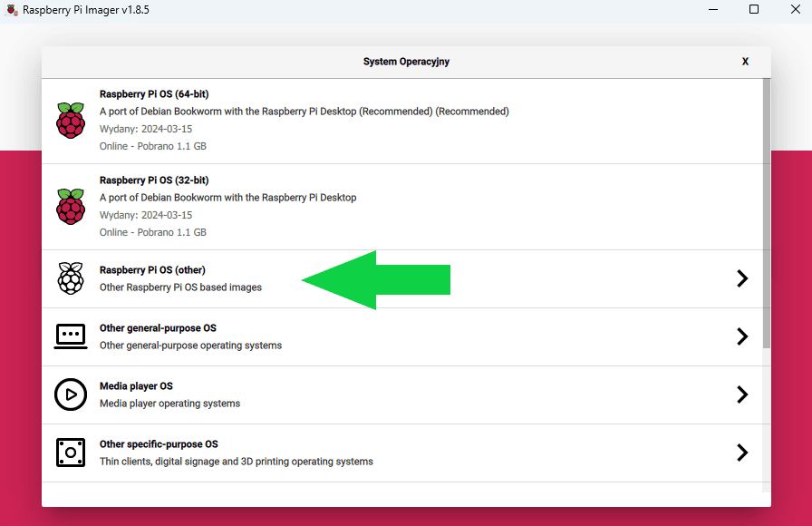Open Media player OS submenu chevron
Viewport: 812px width, 526px height.
[x=742, y=394]
